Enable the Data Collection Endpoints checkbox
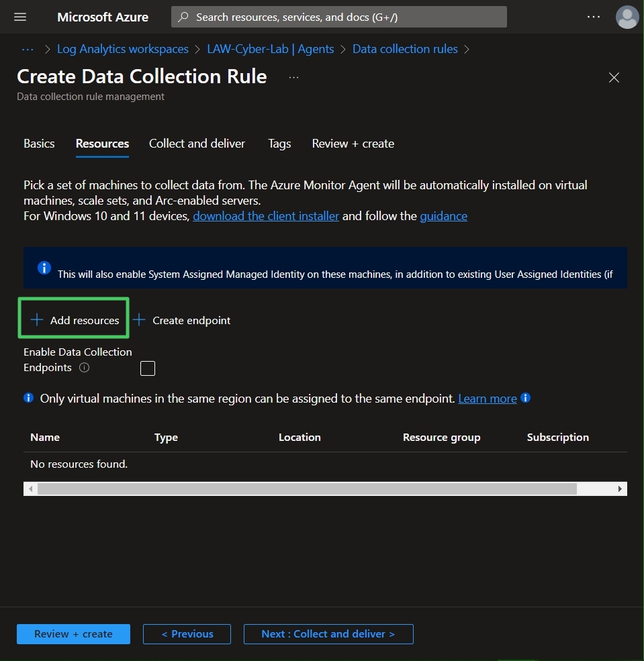644x661 pixels. pyautogui.click(x=148, y=368)
